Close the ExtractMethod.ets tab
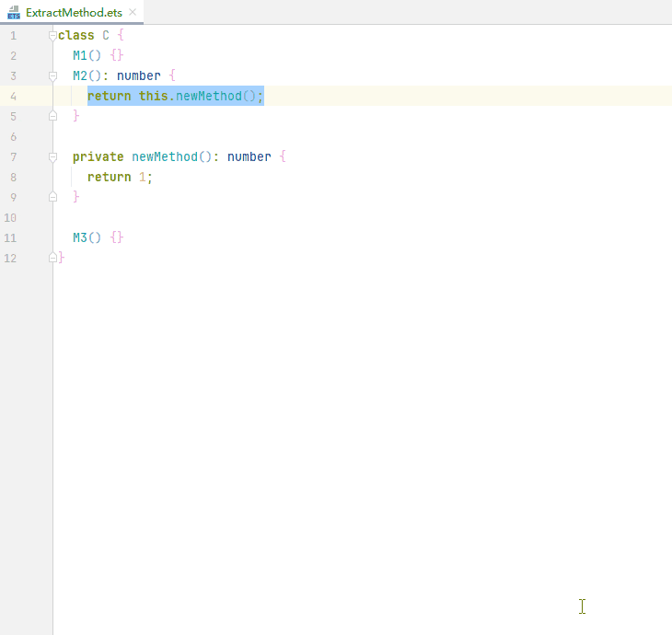This screenshot has width=672, height=635. point(133,13)
